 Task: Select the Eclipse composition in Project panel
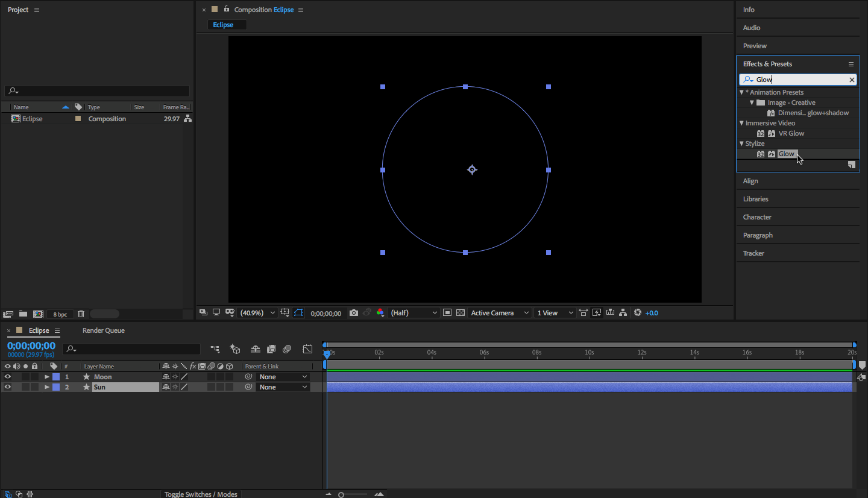(x=33, y=119)
